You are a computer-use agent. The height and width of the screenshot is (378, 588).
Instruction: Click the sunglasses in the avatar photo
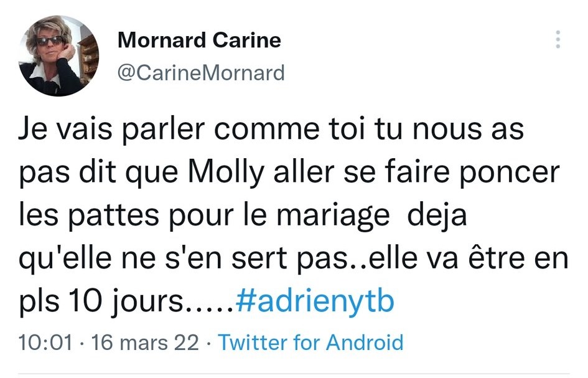[x=50, y=40]
